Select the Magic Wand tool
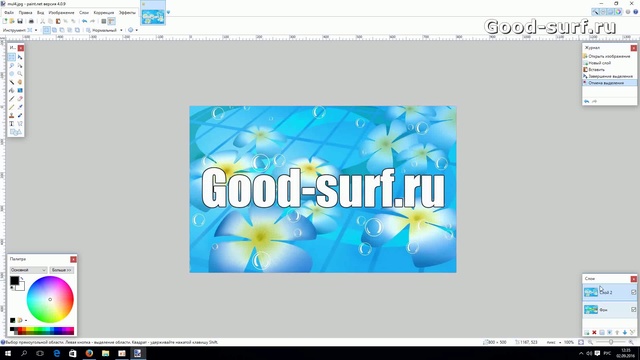The height and width of the screenshot is (360, 640). 12,82
